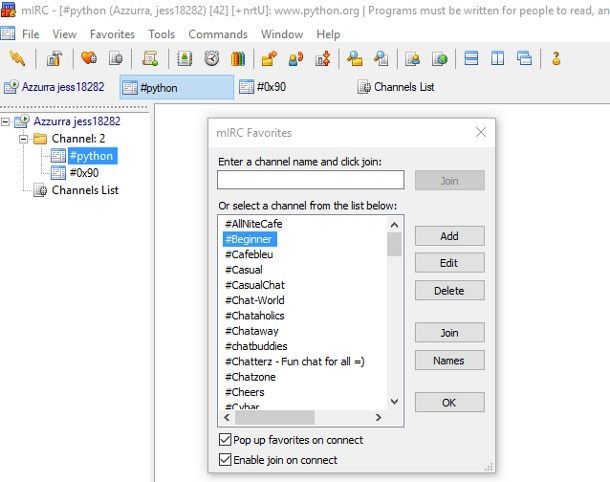
Task: Click the favorites horizontal scrollbar thumb
Action: tap(275, 418)
